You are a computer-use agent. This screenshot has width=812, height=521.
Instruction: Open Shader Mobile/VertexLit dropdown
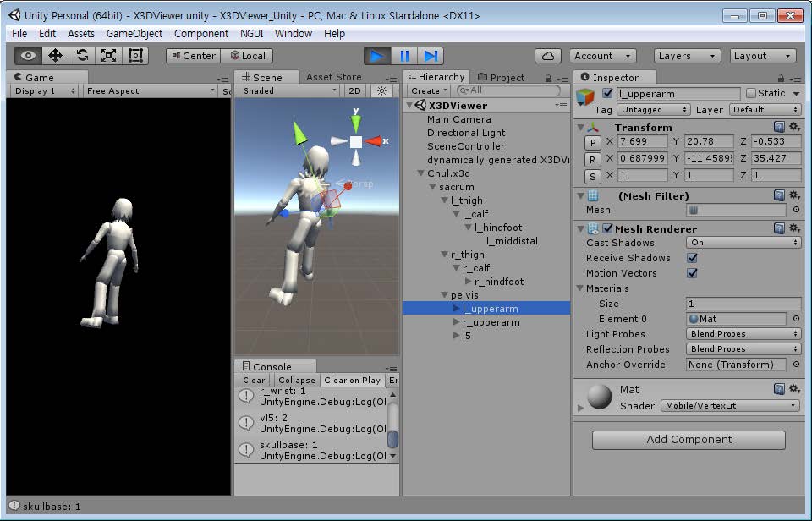coord(730,405)
